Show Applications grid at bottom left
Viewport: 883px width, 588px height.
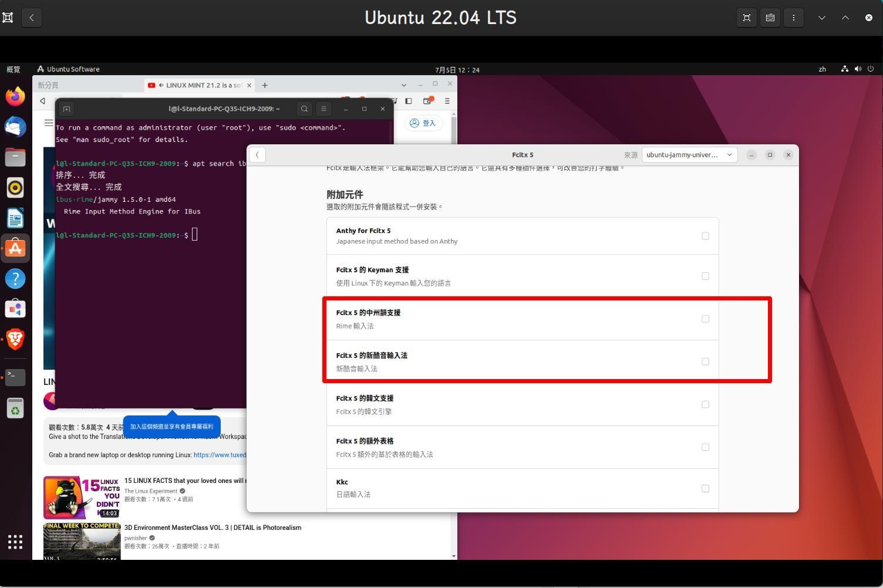point(15,542)
